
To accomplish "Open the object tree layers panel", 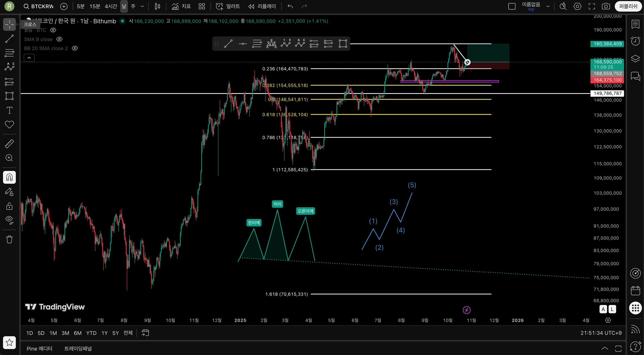I will tap(635, 59).
